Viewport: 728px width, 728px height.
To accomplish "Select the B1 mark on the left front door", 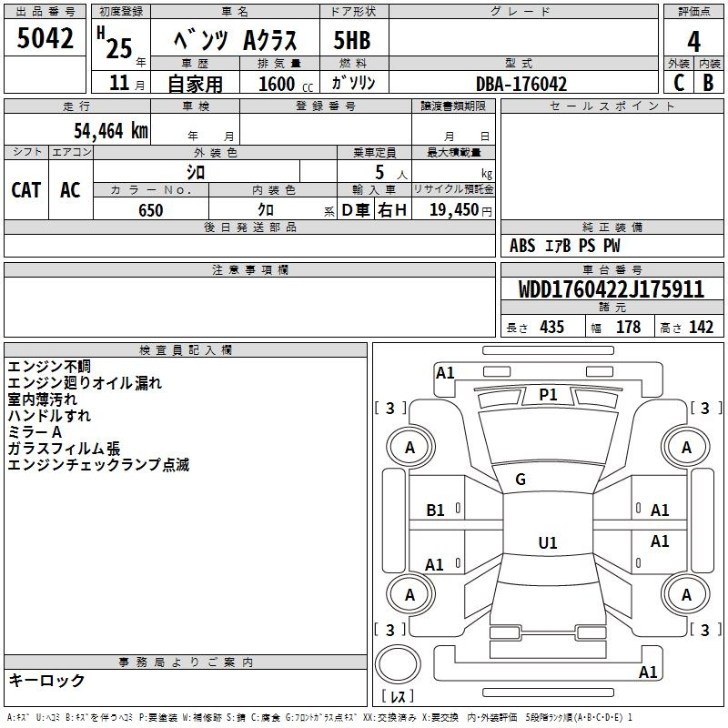I will (x=436, y=511).
